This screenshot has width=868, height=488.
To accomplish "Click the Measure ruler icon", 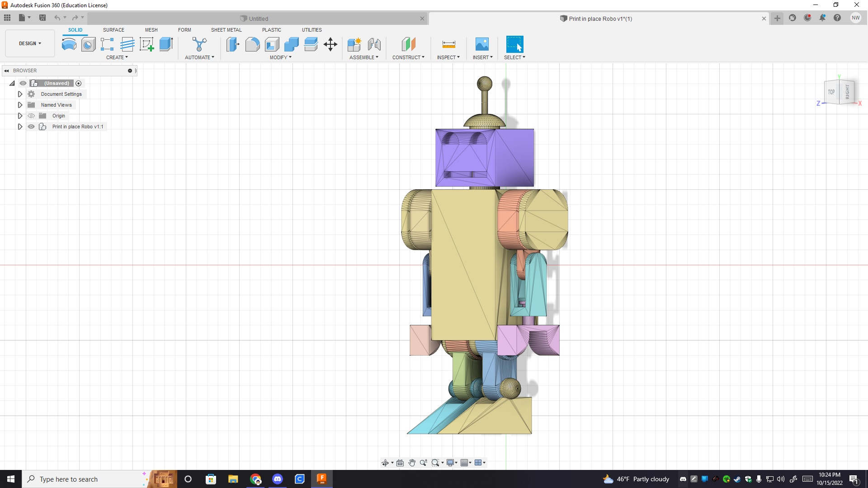I will click(448, 44).
